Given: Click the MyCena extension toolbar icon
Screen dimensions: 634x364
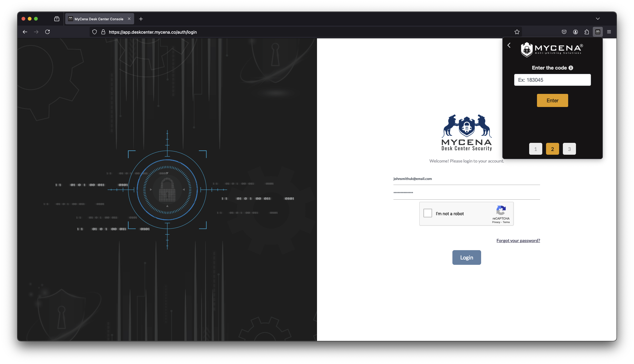Looking at the screenshot, I should pyautogui.click(x=597, y=32).
